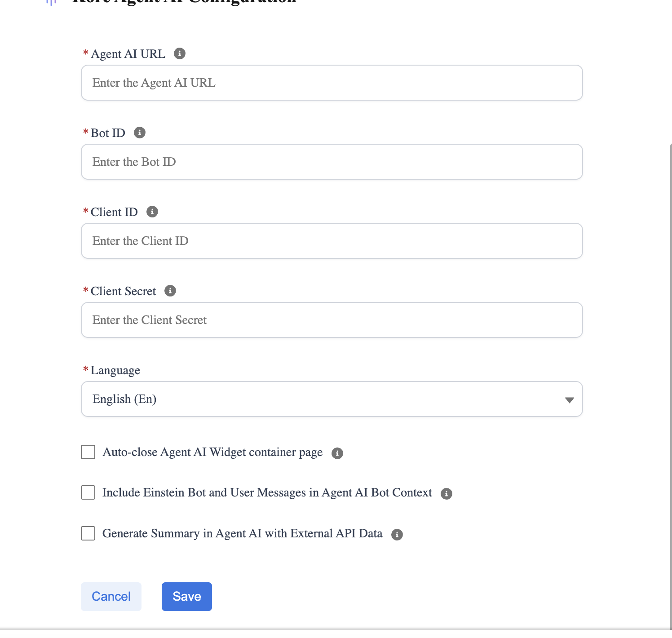Image resolution: width=672 pixels, height=638 pixels.
Task: Click the Kore Agent AI logo icon
Action: coord(51,2)
